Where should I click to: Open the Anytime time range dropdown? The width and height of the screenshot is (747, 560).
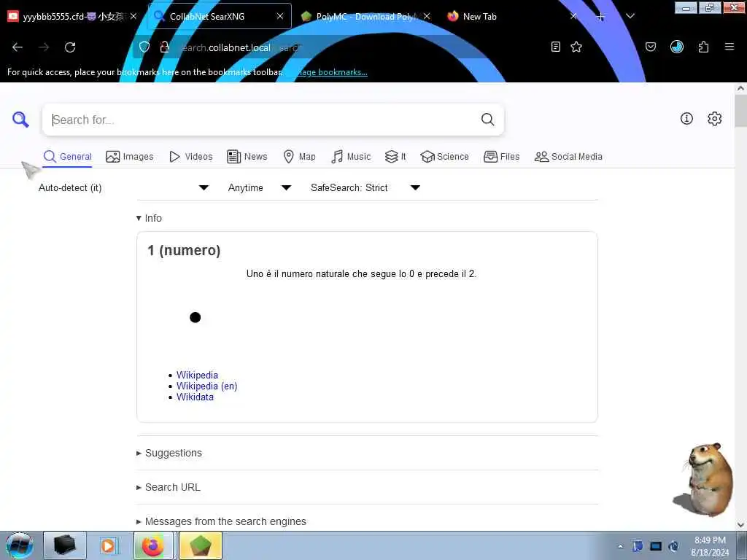(259, 187)
